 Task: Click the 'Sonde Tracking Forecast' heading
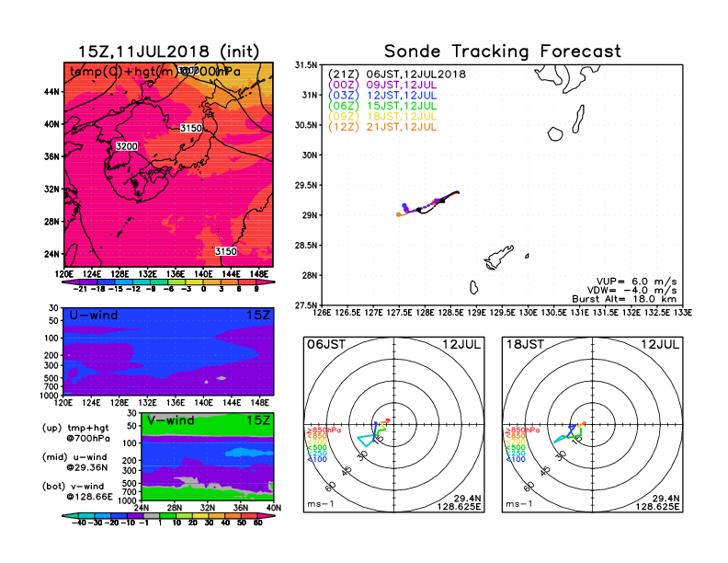(x=503, y=52)
